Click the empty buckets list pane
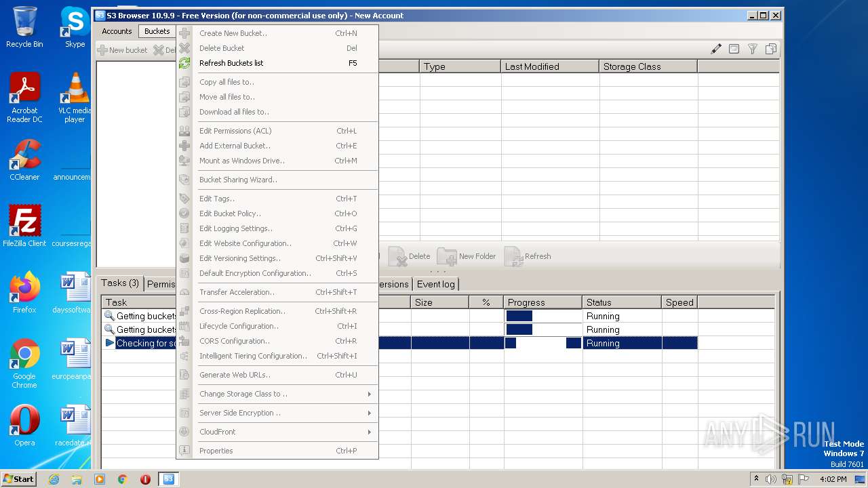 136,164
